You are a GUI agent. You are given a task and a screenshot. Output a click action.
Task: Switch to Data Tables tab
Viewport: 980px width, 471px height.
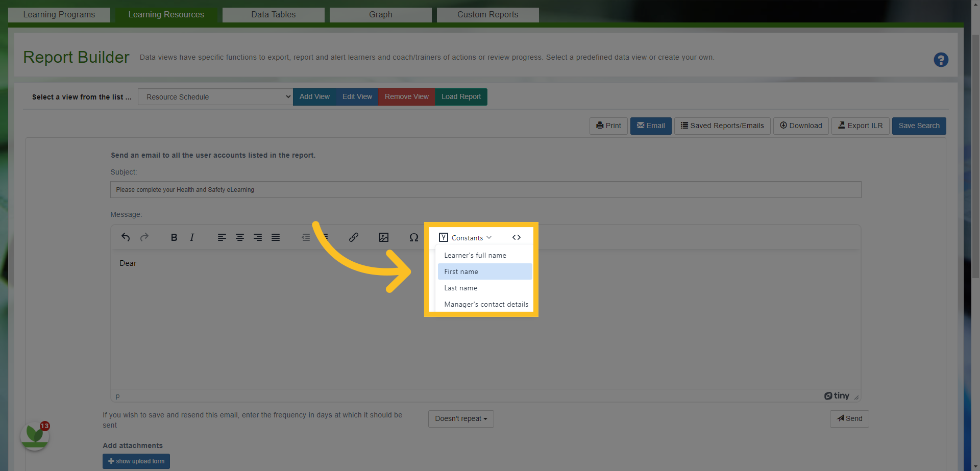point(274,15)
